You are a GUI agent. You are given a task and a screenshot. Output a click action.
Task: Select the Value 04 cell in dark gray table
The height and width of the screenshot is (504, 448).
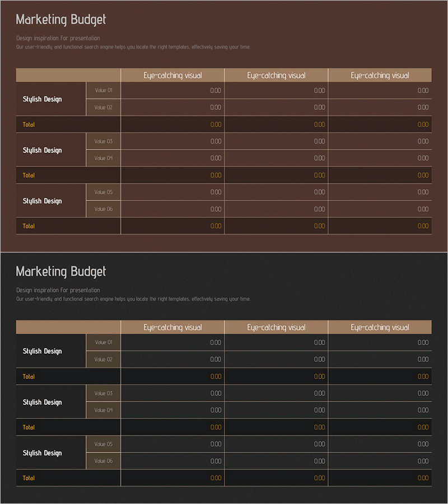pyautogui.click(x=104, y=410)
